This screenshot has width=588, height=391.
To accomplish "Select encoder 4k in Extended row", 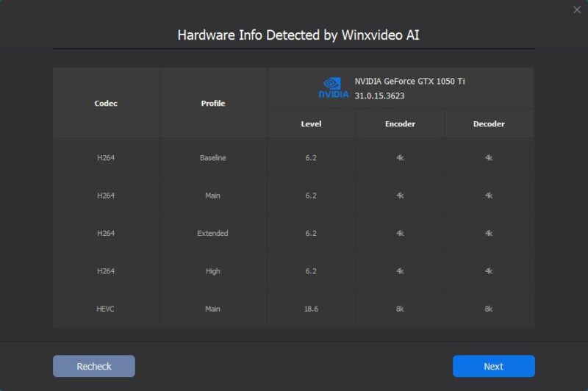I will point(400,233).
